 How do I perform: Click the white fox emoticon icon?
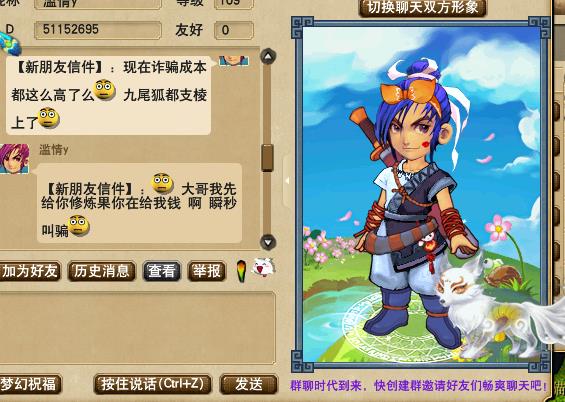click(264, 268)
